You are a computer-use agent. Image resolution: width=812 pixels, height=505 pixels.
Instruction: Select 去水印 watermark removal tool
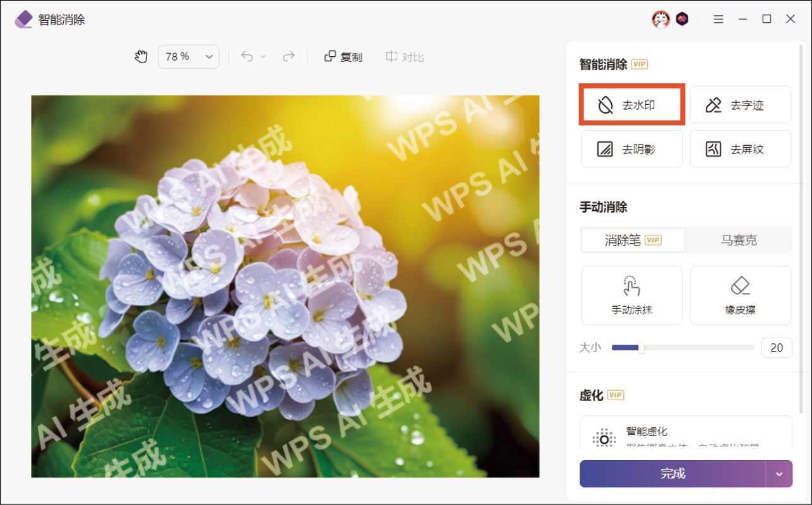point(631,105)
